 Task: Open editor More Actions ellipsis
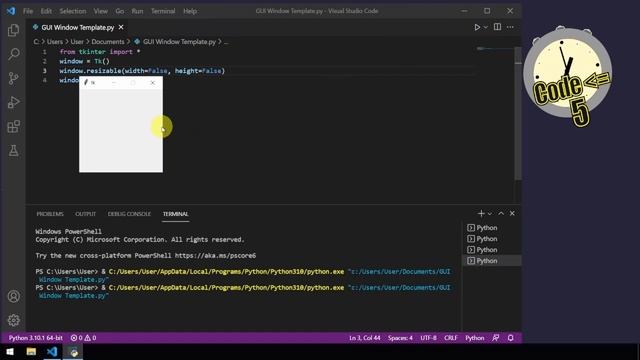tap(510, 27)
